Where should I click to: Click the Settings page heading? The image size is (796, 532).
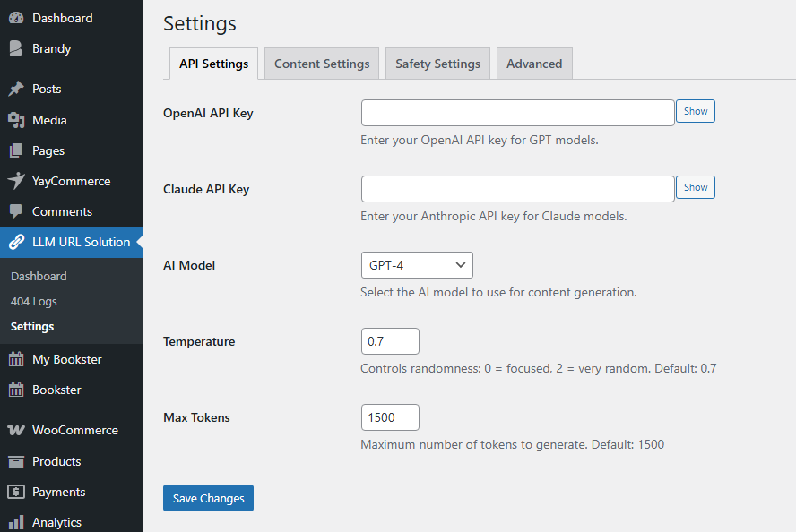pos(200,24)
